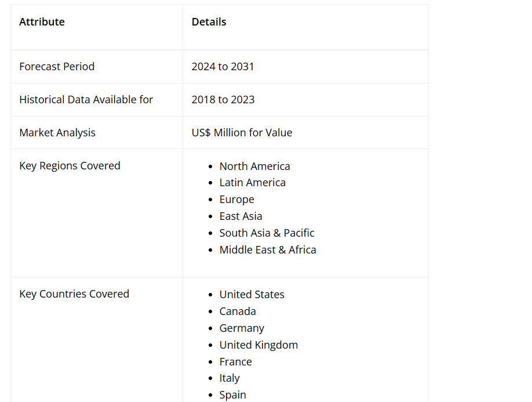The image size is (532, 402).
Task: Select South Asia & Pacific entry
Action: pos(267,233)
